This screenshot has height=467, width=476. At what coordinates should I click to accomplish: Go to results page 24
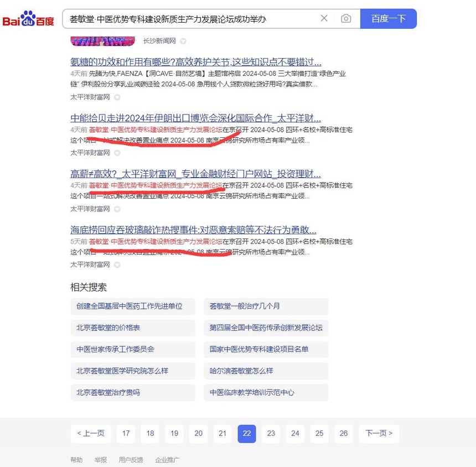pyautogui.click(x=295, y=433)
